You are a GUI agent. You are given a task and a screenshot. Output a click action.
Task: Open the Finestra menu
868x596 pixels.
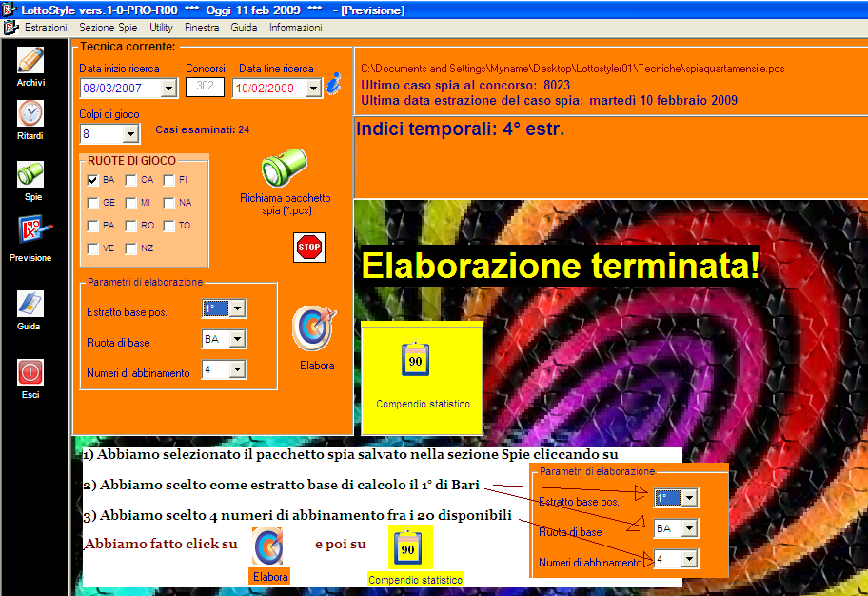coord(202,28)
